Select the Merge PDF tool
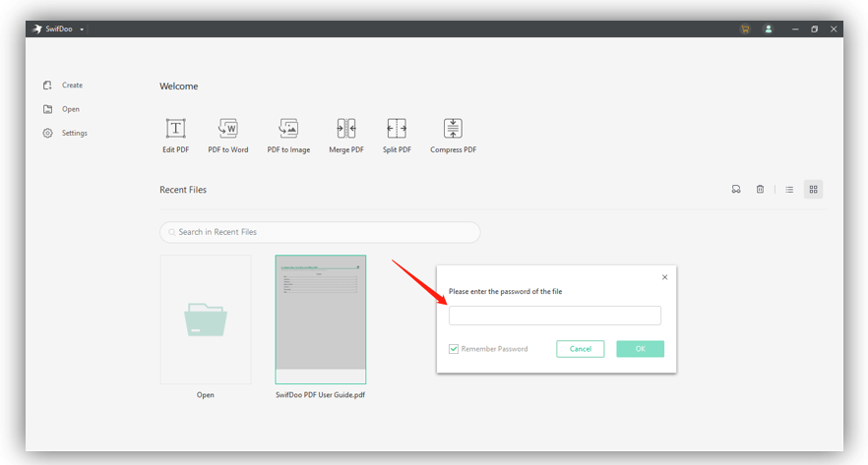The image size is (868, 465). point(346,136)
